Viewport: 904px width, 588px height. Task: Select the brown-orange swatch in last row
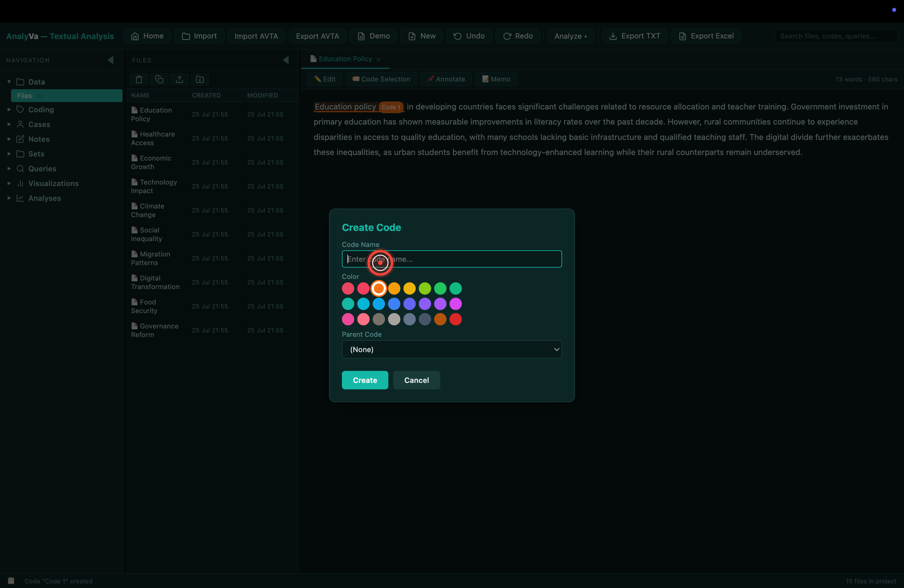[x=440, y=320]
